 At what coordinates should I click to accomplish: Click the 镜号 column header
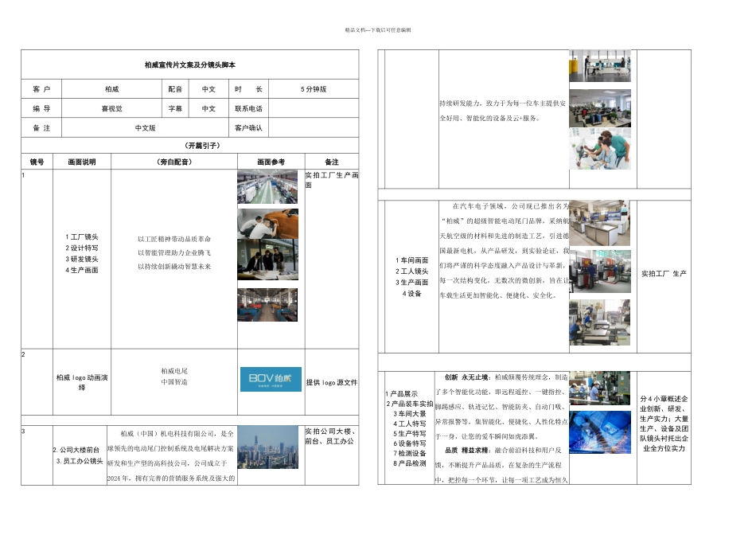37,162
